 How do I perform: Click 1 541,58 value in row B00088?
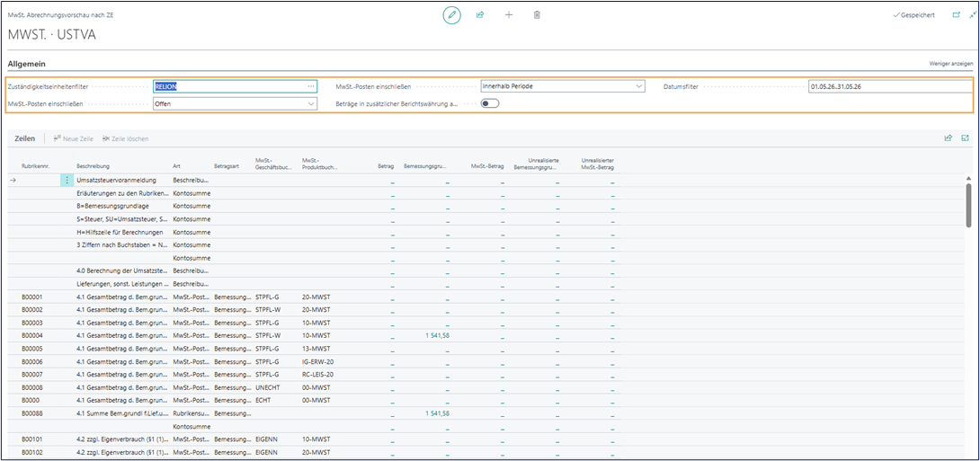click(x=437, y=413)
